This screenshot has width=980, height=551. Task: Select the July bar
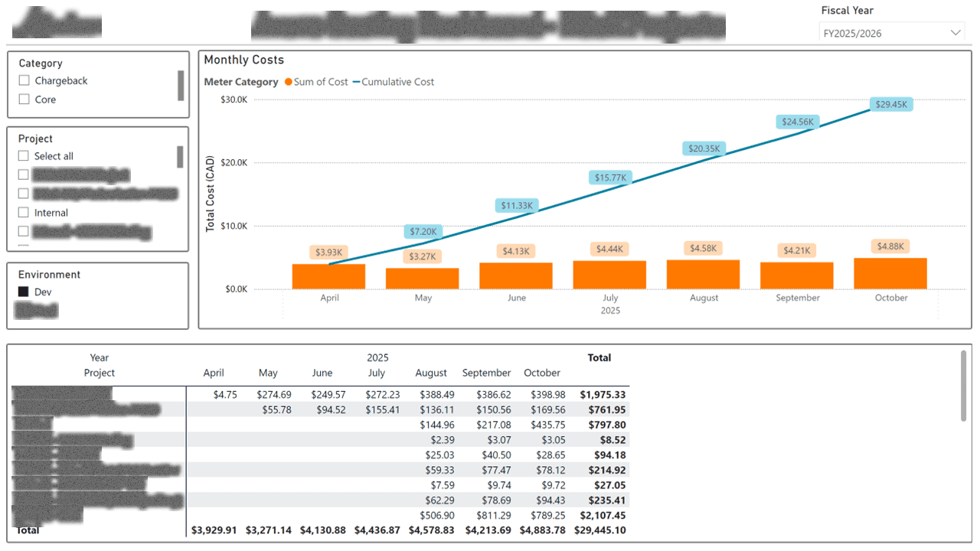(609, 275)
